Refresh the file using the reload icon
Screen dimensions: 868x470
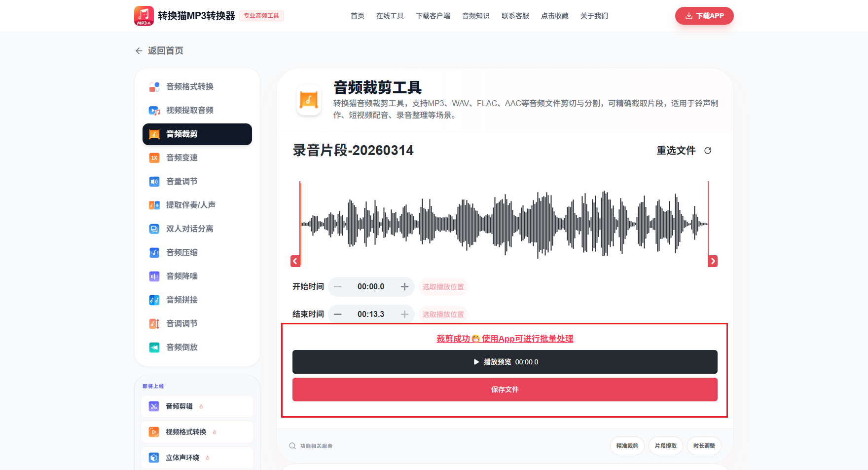tap(708, 151)
